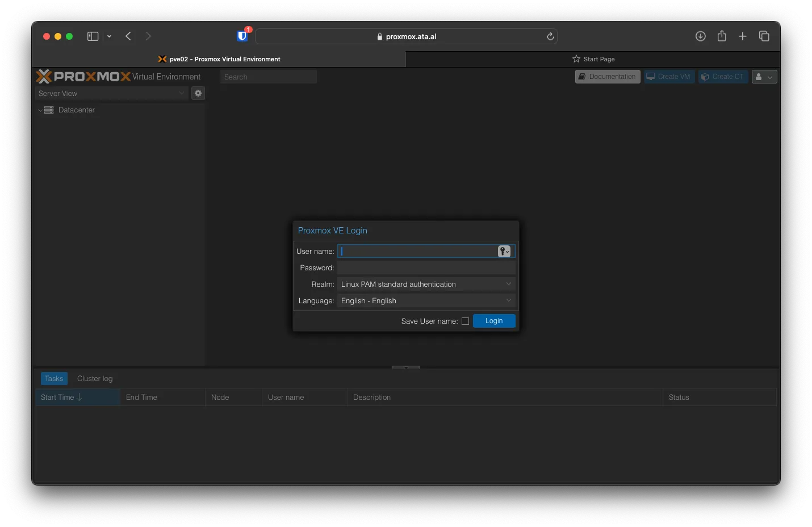812x527 pixels.
Task: Open the Safari downloads icon
Action: 701,36
